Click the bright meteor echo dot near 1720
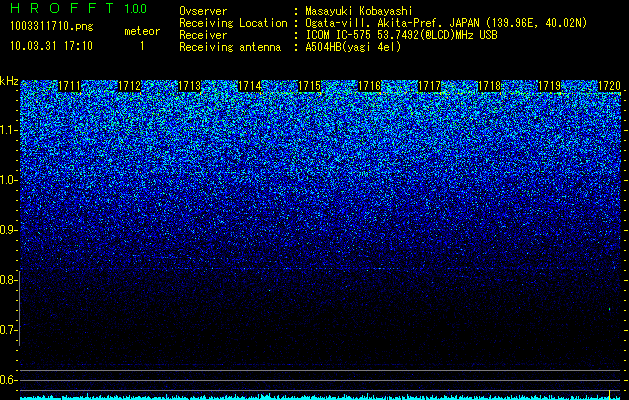Viewport: 629px width, 400px height. click(609, 309)
